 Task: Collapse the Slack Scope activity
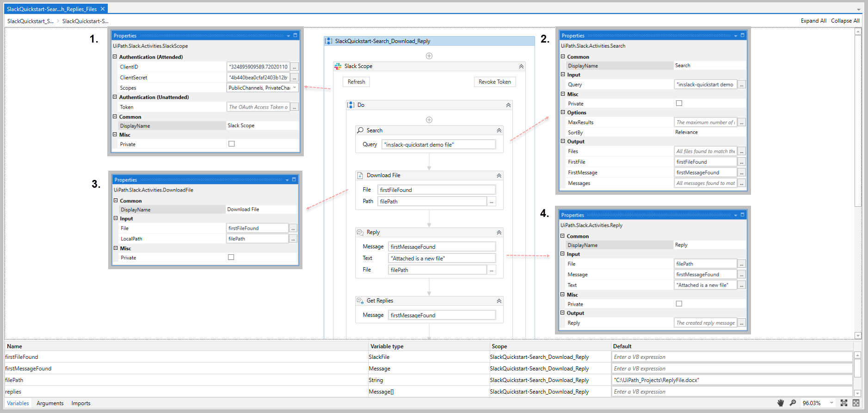click(521, 67)
